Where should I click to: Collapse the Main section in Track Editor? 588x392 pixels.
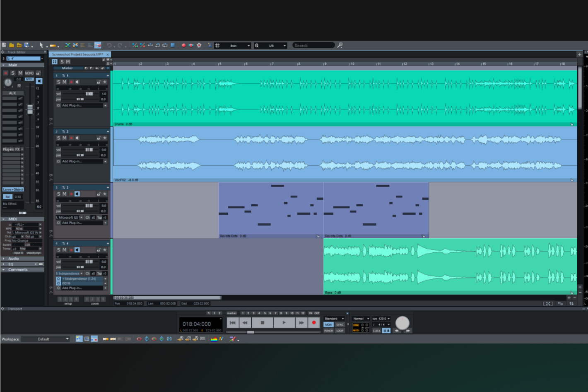point(4,65)
